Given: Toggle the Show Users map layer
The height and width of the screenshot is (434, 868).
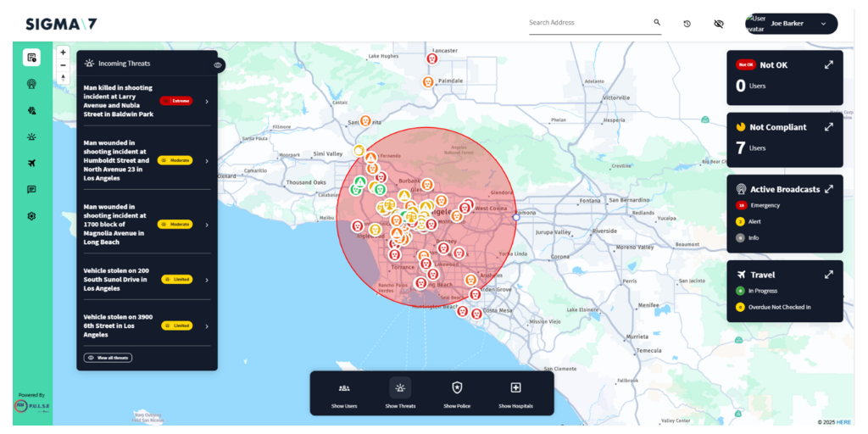Looking at the screenshot, I should (x=344, y=393).
